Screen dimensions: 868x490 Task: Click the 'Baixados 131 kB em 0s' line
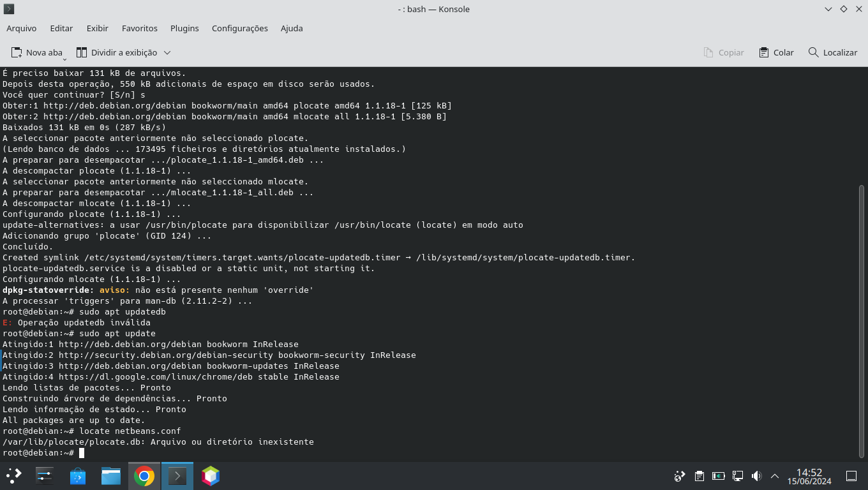pyautogui.click(x=84, y=127)
